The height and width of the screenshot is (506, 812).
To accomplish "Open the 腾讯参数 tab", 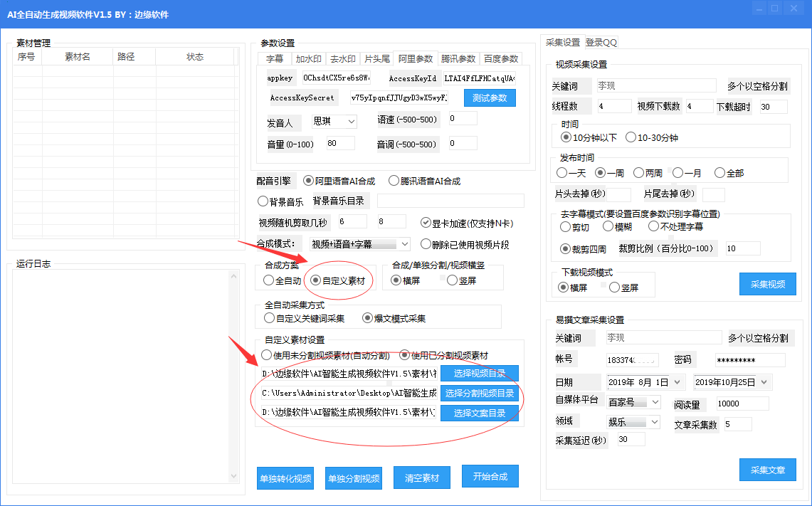I will [458, 58].
